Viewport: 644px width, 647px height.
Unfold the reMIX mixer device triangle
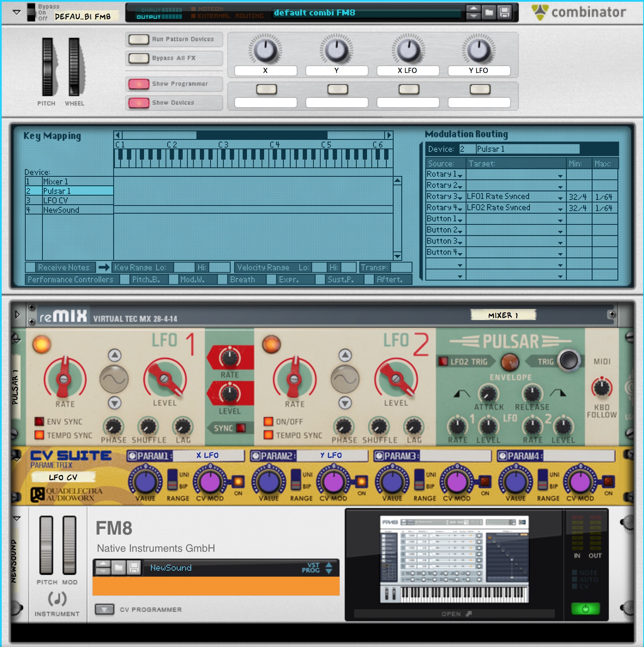(17, 314)
